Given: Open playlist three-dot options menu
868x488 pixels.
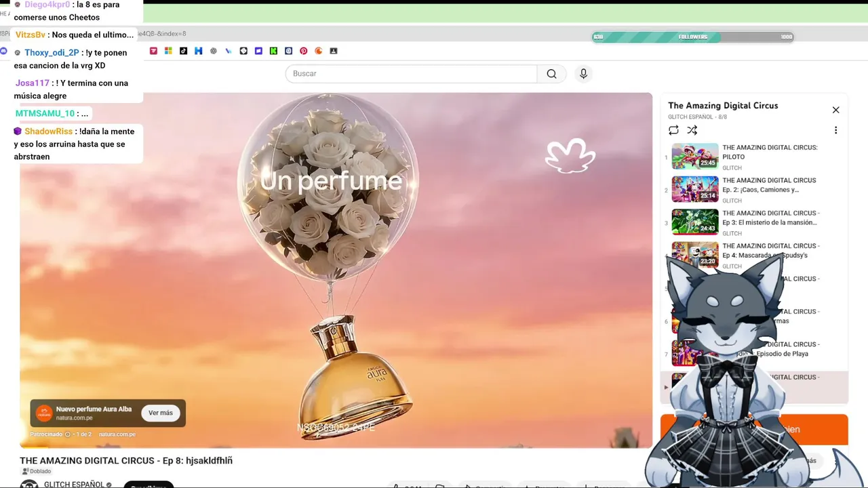Looking at the screenshot, I should pyautogui.click(x=835, y=130).
